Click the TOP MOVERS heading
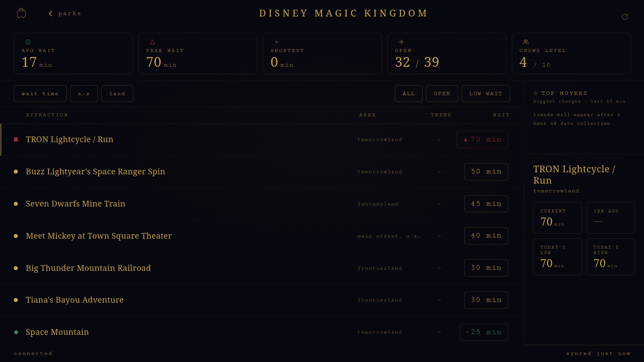Image resolution: width=644 pixels, height=362 pixels. click(x=564, y=93)
